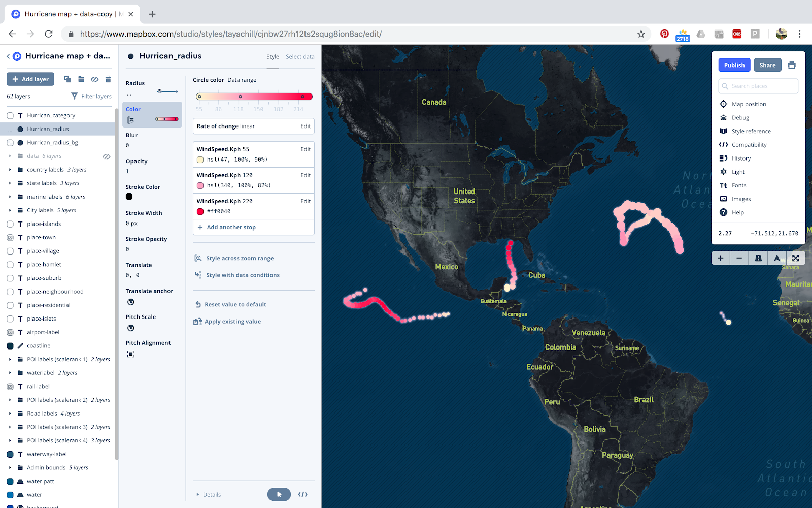Screen dimensions: 812x508
Task: Click the Share button
Action: coord(767,65)
